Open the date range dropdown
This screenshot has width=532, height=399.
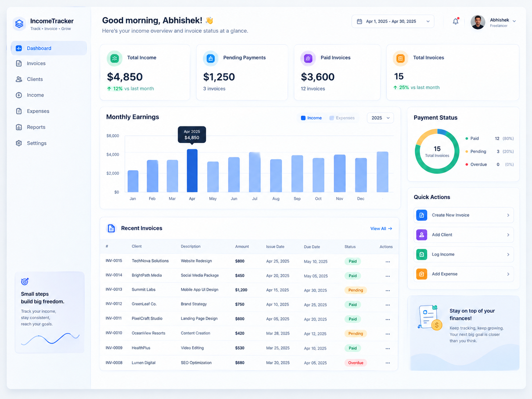393,21
